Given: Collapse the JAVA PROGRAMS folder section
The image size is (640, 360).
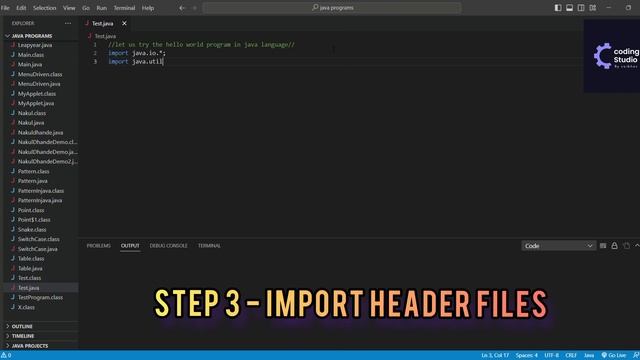Looking at the screenshot, I should (32, 36).
